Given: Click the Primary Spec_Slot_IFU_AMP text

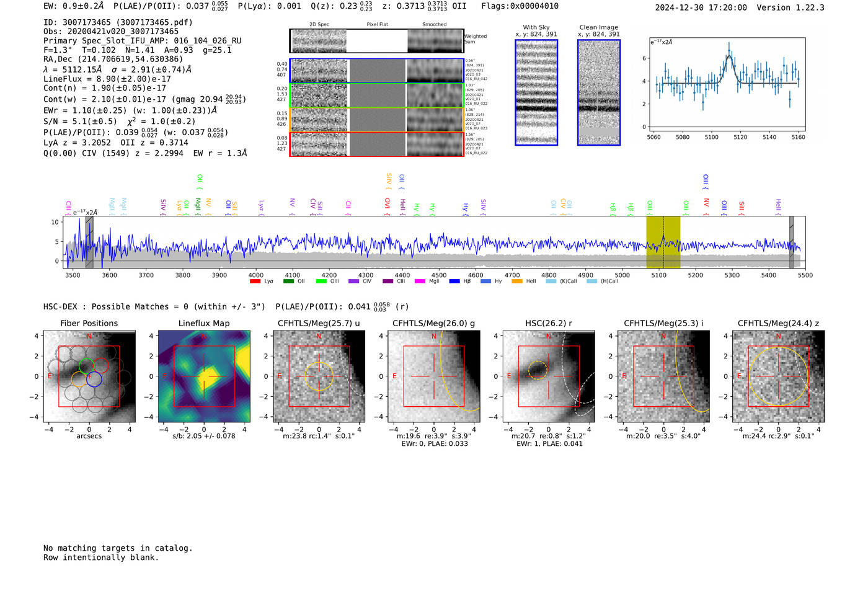Looking at the screenshot, I should pos(143,41).
